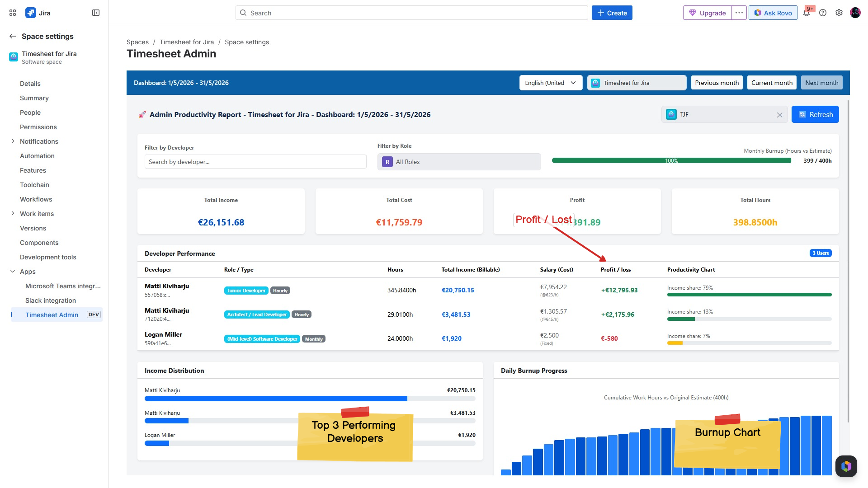Open the app switcher grid icon

(x=13, y=13)
